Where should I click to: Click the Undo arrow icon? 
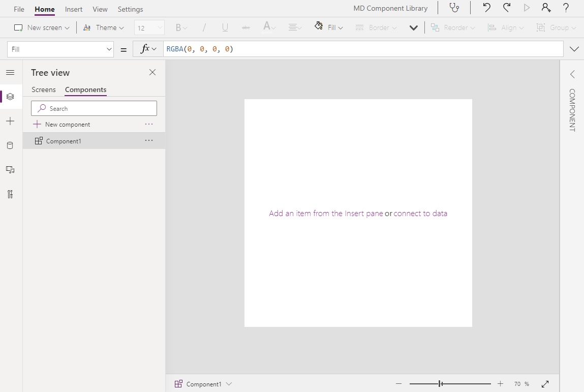[486, 8]
